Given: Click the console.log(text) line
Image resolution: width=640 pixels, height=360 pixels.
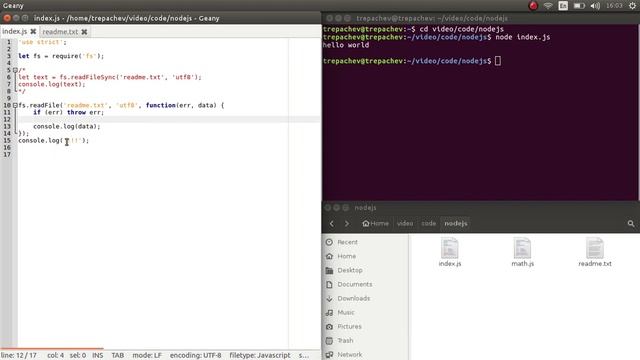Looking at the screenshot, I should pyautogui.click(x=52, y=84).
